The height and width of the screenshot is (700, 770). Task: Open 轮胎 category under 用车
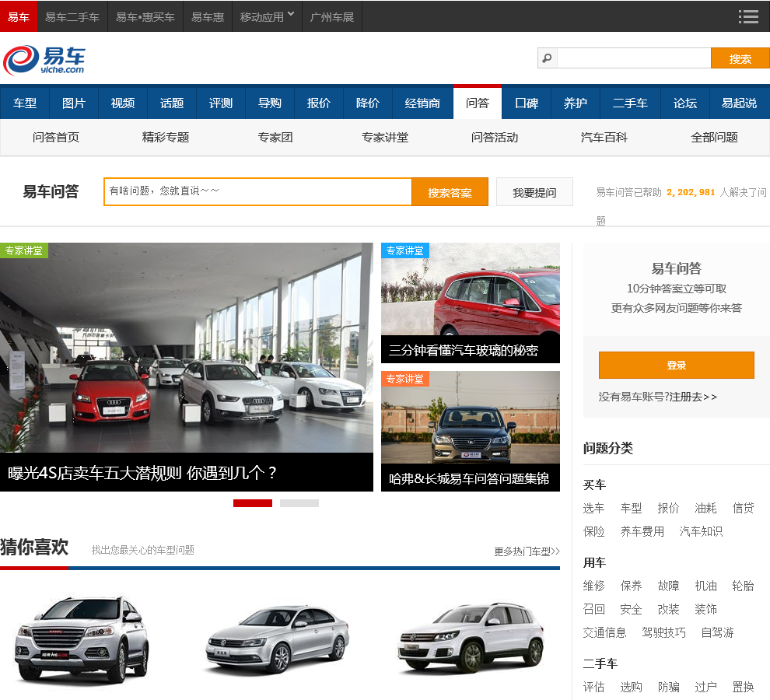click(x=743, y=586)
